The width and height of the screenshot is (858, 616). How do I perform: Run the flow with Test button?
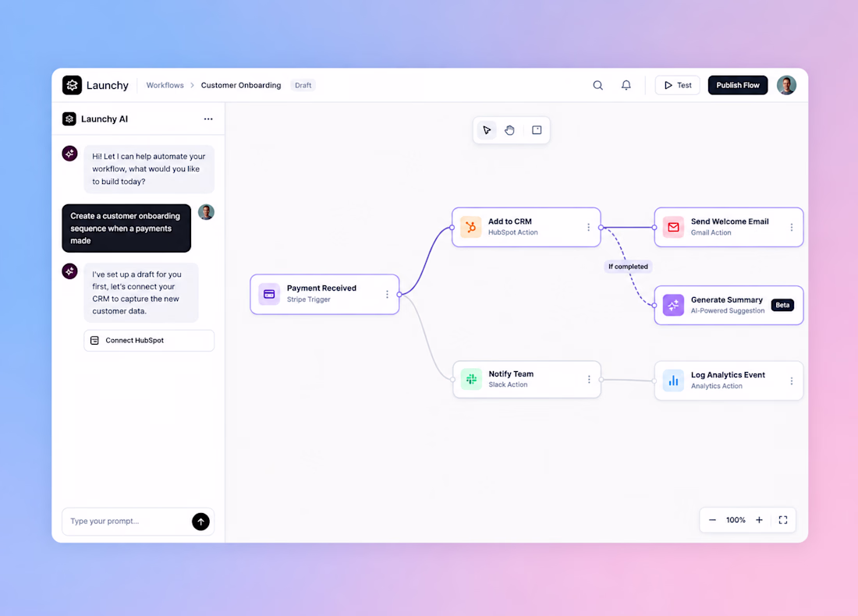[x=677, y=85]
